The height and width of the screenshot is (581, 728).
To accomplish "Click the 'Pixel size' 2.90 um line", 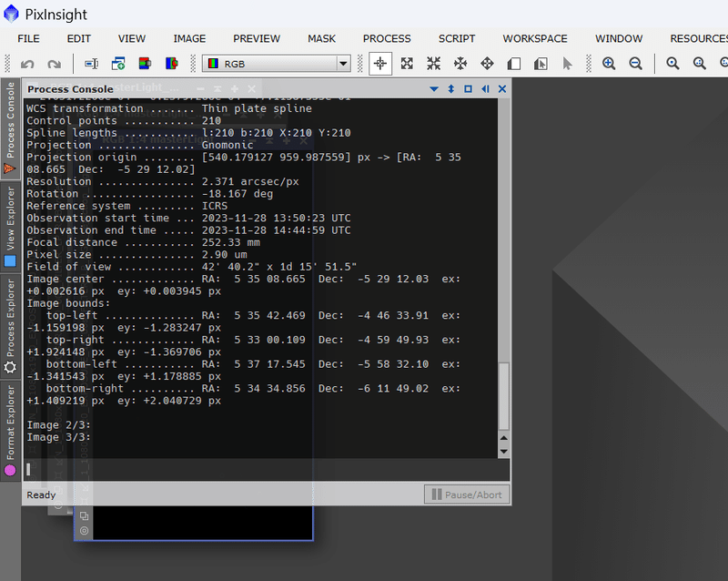I will (136, 255).
